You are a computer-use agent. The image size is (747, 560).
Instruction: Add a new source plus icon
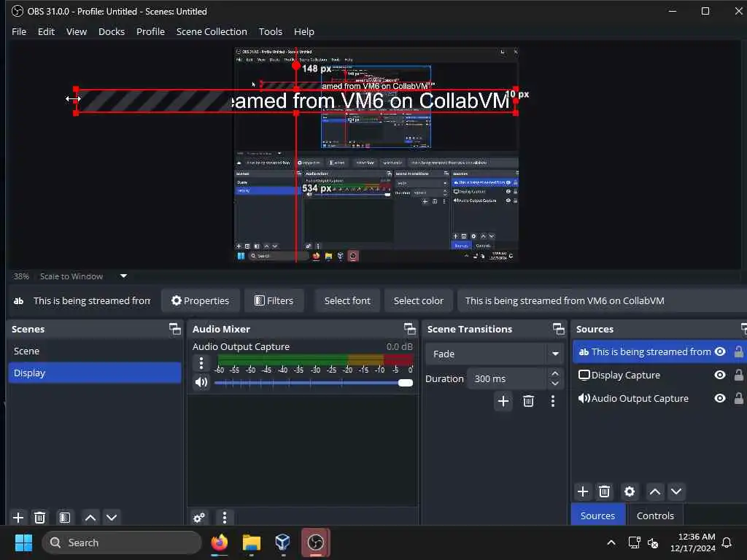point(583,491)
